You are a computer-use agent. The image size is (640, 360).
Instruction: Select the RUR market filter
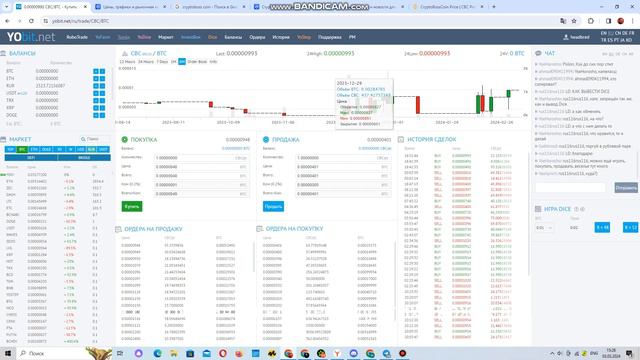[91, 149]
